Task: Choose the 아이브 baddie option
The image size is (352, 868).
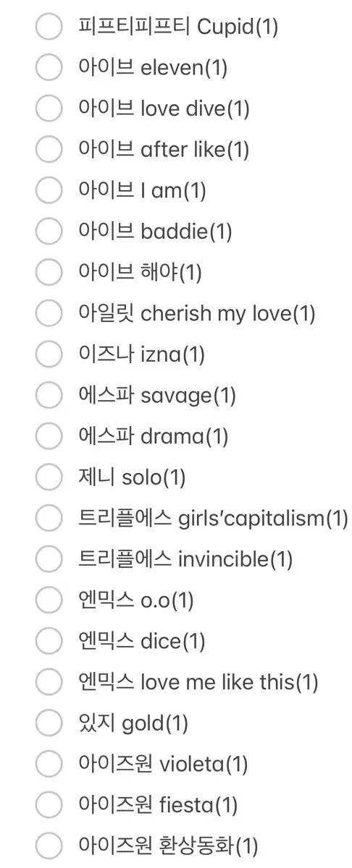Action: coord(49,231)
